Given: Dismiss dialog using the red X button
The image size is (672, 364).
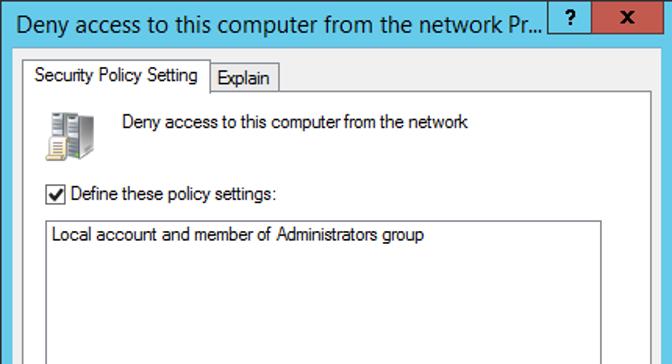Looking at the screenshot, I should pyautogui.click(x=627, y=18).
